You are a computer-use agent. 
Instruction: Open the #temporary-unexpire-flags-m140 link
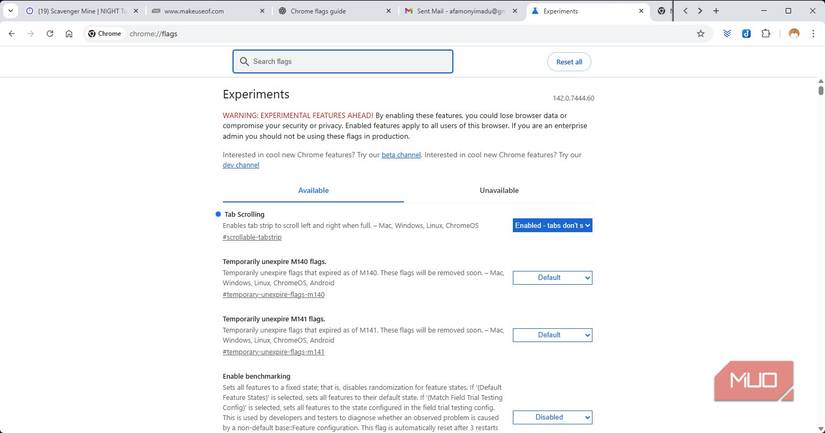pyautogui.click(x=274, y=295)
